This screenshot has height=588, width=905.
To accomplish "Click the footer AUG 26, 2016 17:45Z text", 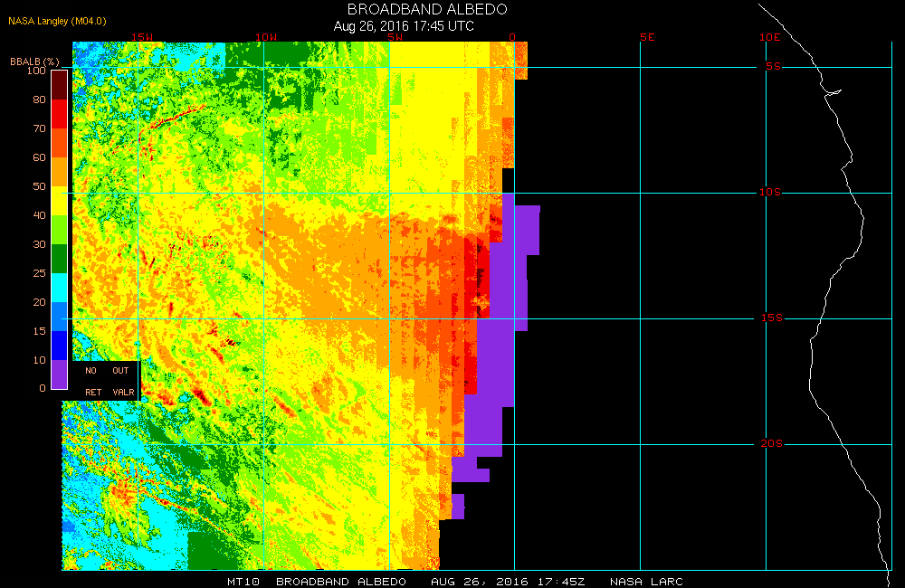I will click(x=508, y=582).
